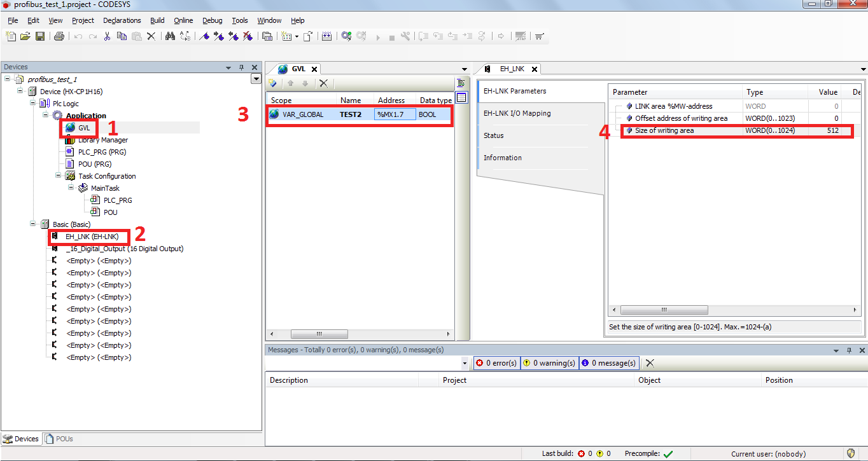Screen dimensions: 868x461
Task: Save the project with the floppy disk icon
Action: pos(39,36)
